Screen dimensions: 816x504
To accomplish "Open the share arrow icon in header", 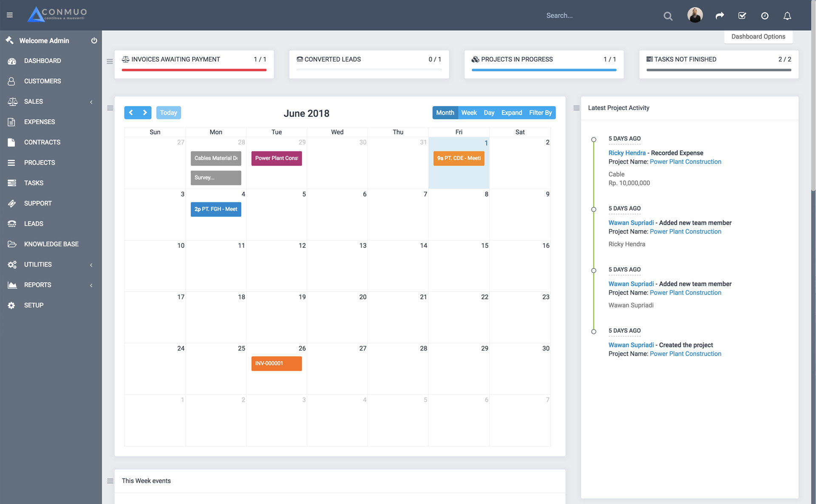I will coord(720,16).
